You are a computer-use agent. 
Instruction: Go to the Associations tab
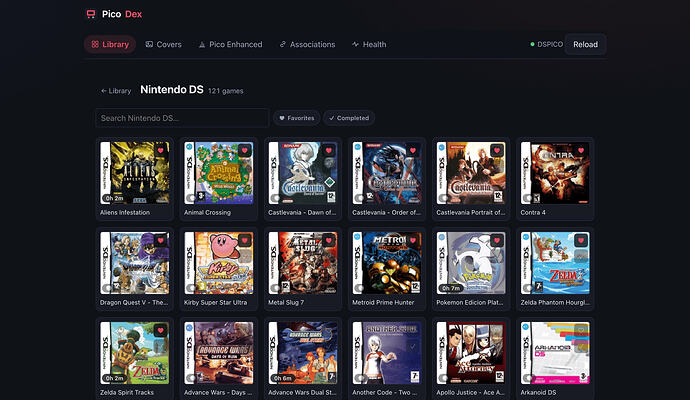(307, 44)
